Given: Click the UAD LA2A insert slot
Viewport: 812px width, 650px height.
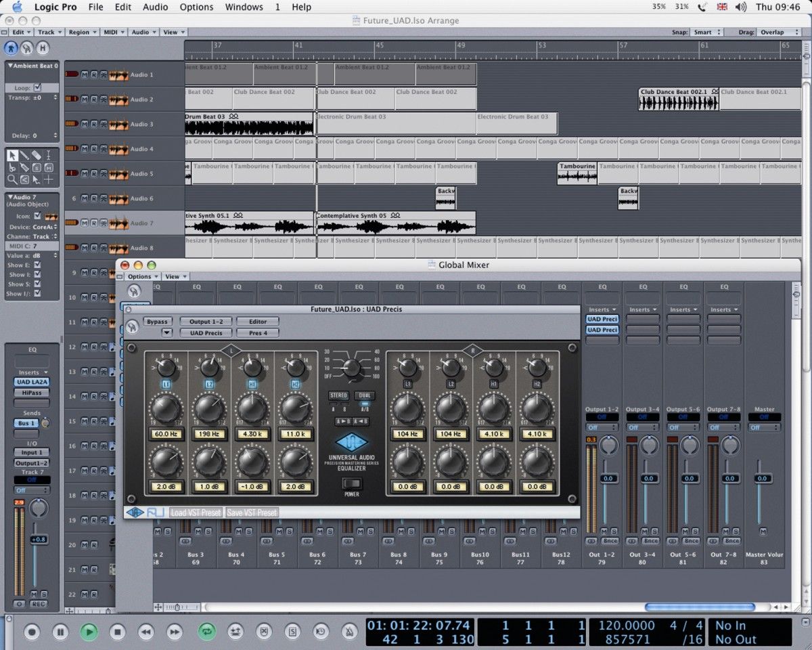Looking at the screenshot, I should (32, 382).
